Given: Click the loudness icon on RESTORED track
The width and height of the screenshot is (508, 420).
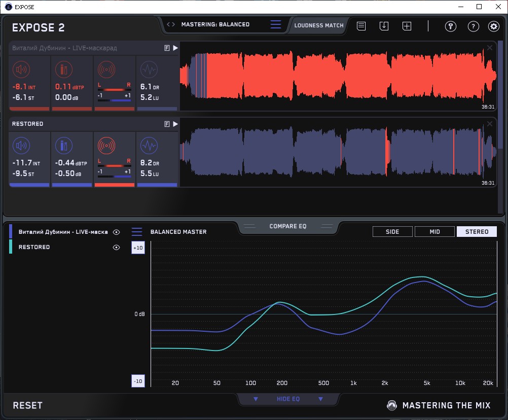Looking at the screenshot, I should tap(21, 146).
